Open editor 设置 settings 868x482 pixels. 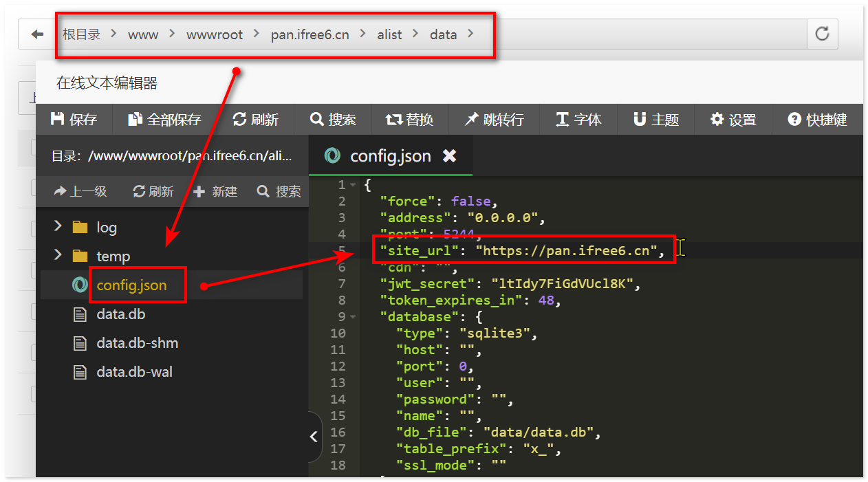click(x=733, y=120)
